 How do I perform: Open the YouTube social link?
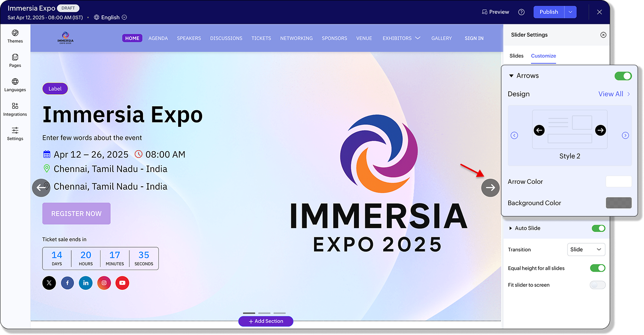[x=122, y=283]
